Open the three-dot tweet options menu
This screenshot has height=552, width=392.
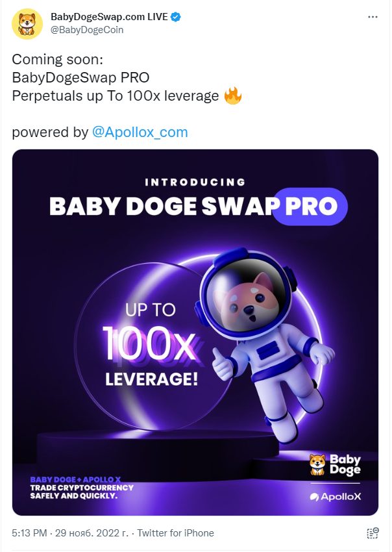373,17
